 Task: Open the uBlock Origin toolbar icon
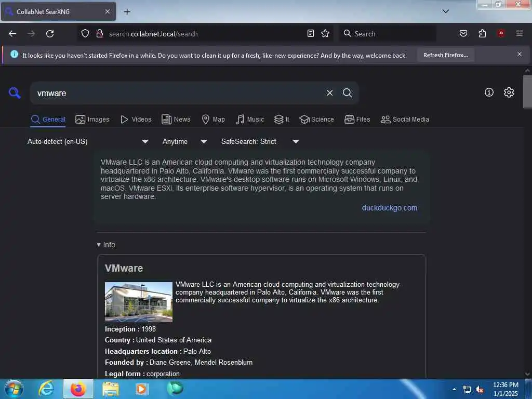click(501, 33)
